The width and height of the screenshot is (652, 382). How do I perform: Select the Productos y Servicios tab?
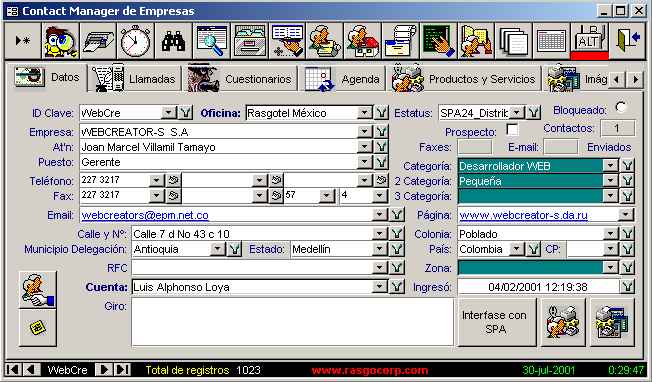[464, 79]
